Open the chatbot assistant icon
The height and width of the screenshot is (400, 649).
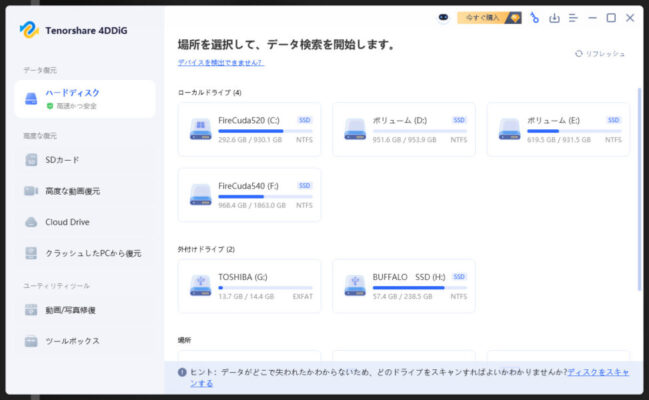click(444, 18)
